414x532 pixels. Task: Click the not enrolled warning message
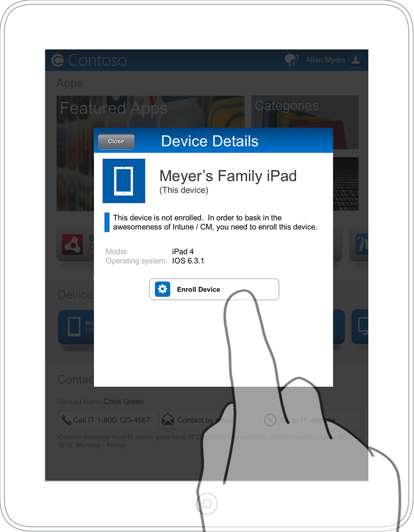coord(215,222)
